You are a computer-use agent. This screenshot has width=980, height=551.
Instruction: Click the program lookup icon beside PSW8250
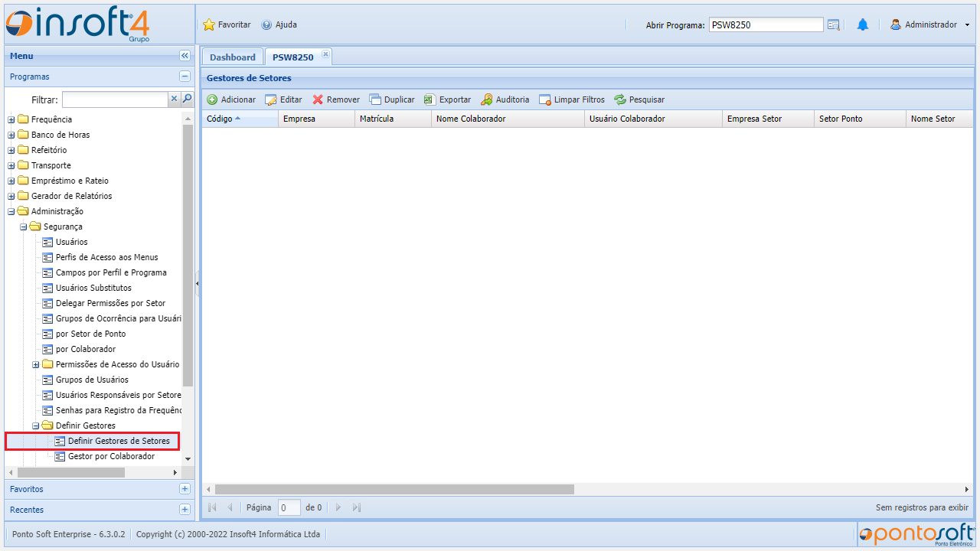pos(834,24)
